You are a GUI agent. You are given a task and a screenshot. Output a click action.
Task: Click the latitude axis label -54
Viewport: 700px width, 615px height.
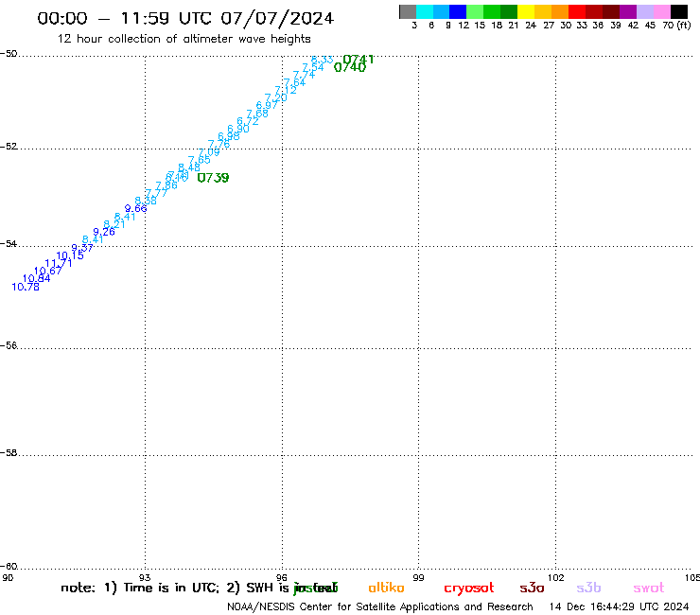[9, 244]
